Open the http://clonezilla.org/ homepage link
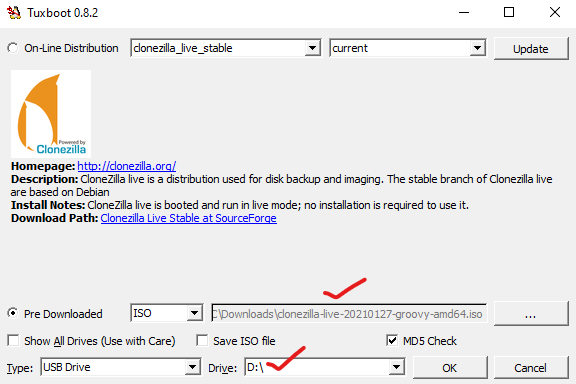 click(127, 166)
